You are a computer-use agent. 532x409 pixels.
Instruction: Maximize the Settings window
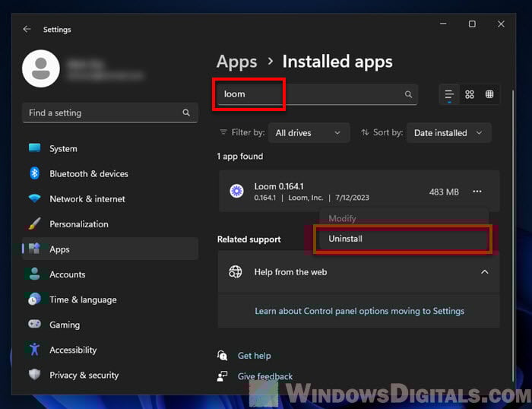click(x=472, y=24)
